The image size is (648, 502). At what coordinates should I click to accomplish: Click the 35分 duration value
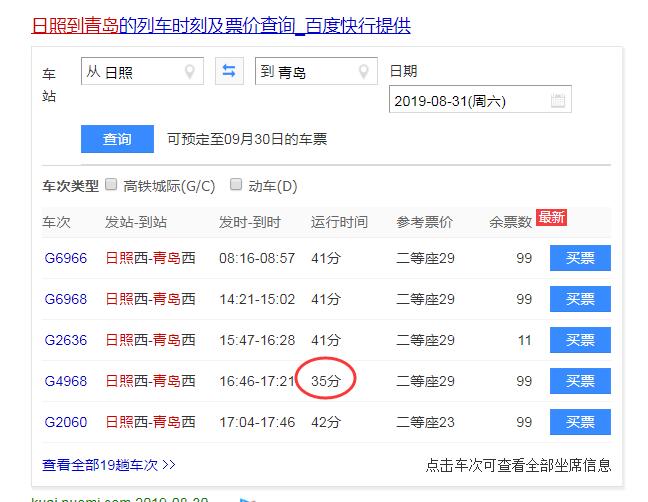tap(326, 381)
